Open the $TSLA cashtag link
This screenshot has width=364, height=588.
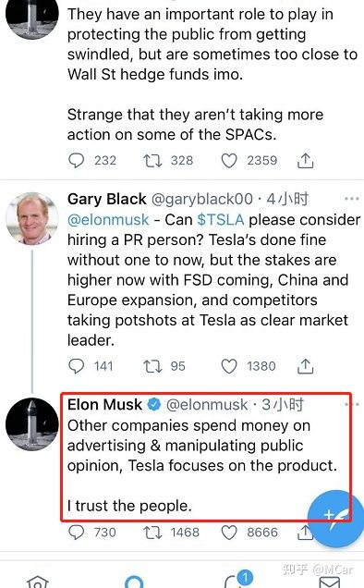click(x=221, y=220)
